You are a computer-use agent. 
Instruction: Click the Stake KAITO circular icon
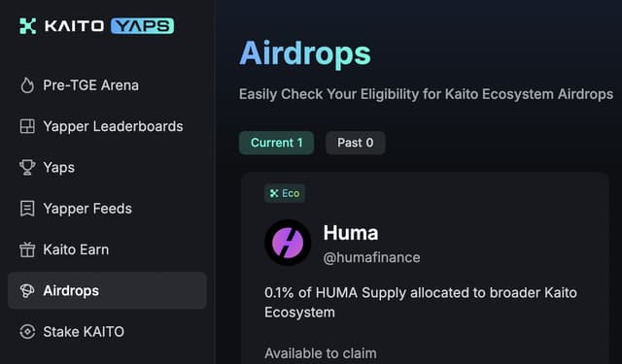click(27, 332)
